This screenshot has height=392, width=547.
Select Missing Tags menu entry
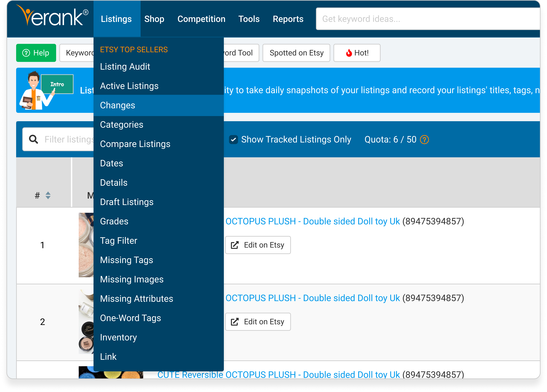pyautogui.click(x=159, y=260)
